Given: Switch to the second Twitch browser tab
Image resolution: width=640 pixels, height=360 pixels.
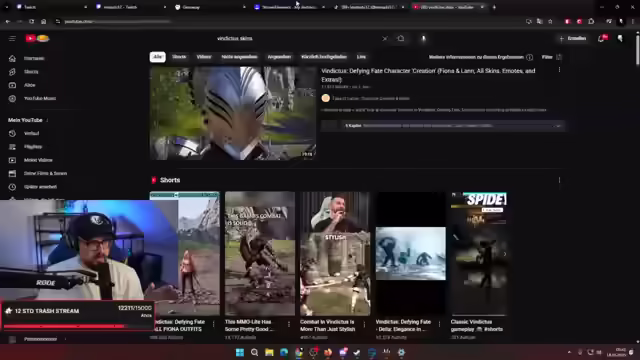Looking at the screenshot, I should click(x=131, y=7).
